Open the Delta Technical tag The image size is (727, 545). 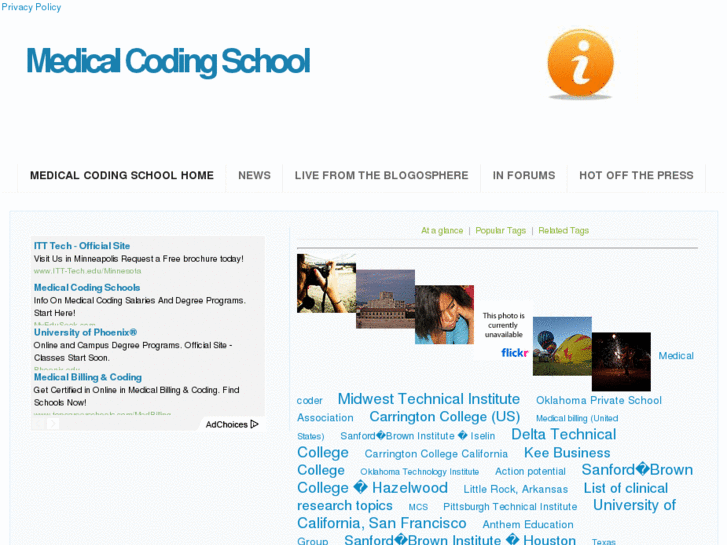(563, 434)
